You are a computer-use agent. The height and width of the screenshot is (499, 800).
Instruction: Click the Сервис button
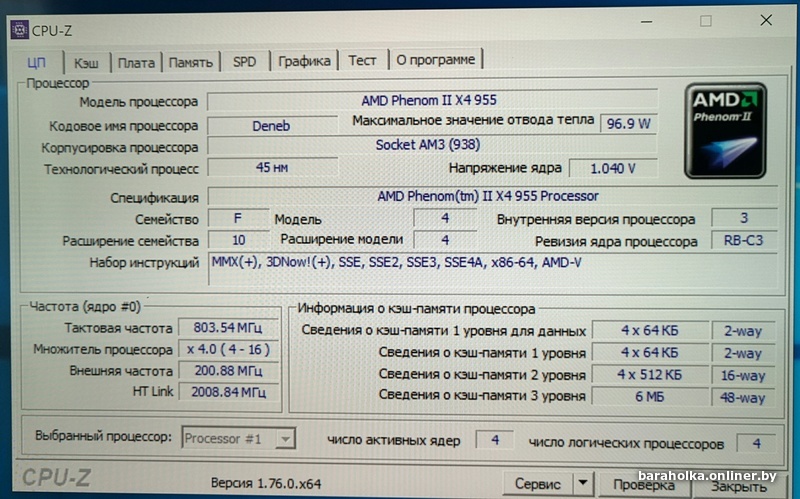[538, 483]
